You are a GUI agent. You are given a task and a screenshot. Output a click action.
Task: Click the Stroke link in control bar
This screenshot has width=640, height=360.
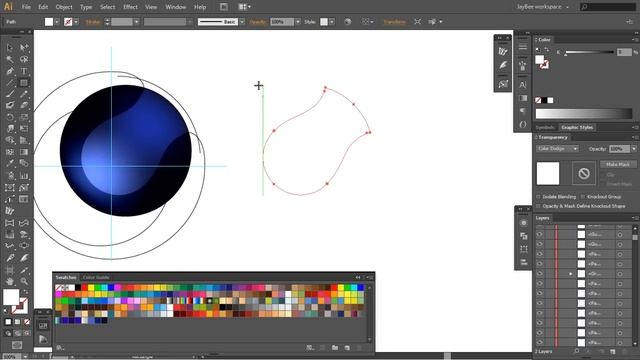pyautogui.click(x=93, y=22)
